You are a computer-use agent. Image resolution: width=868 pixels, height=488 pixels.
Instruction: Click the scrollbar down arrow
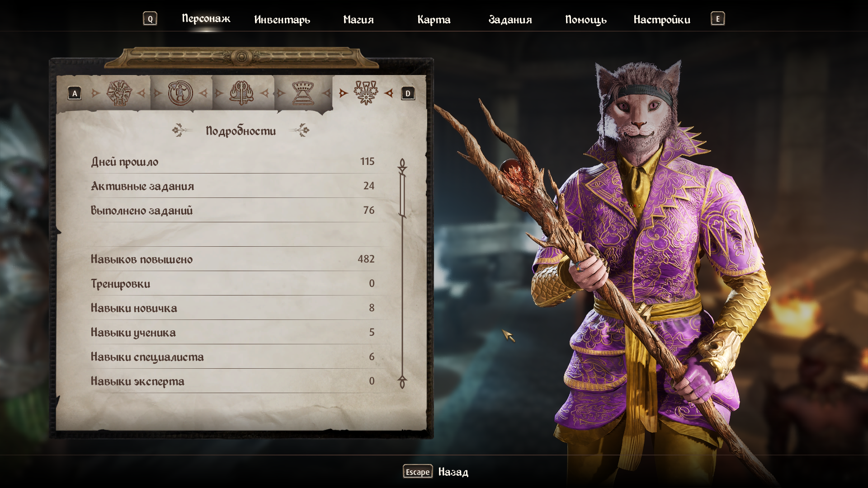pos(402,381)
